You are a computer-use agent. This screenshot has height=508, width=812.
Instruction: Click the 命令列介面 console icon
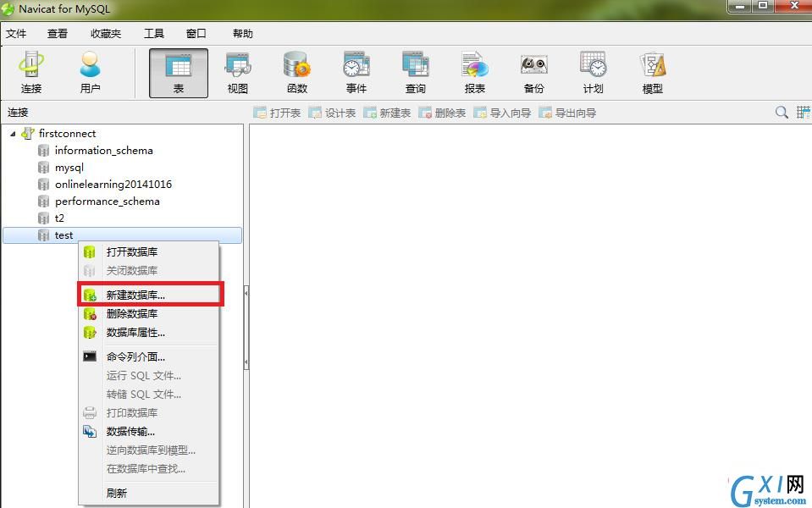pyautogui.click(x=90, y=356)
